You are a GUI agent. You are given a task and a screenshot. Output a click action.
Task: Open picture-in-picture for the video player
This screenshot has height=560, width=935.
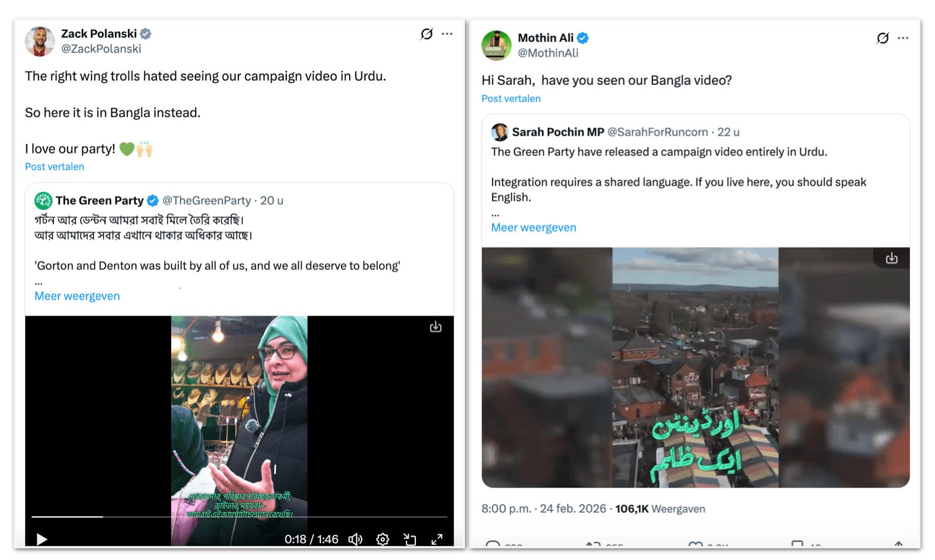[x=410, y=539]
